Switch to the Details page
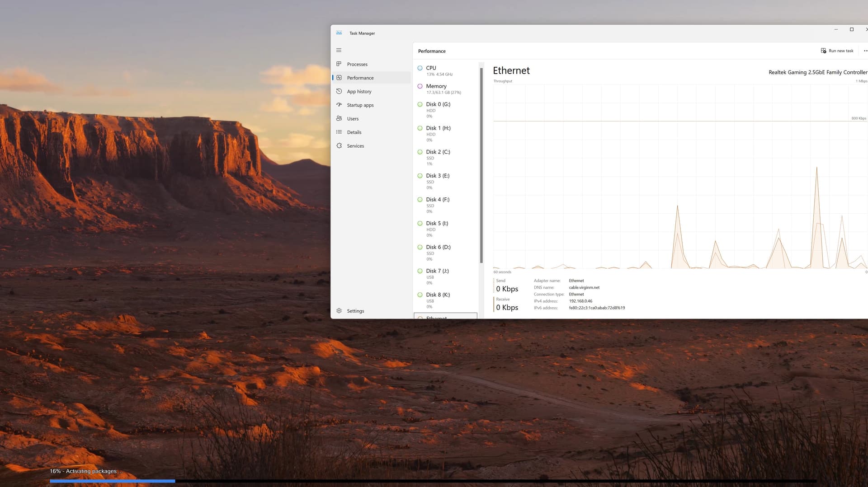The height and width of the screenshot is (487, 868). [354, 132]
